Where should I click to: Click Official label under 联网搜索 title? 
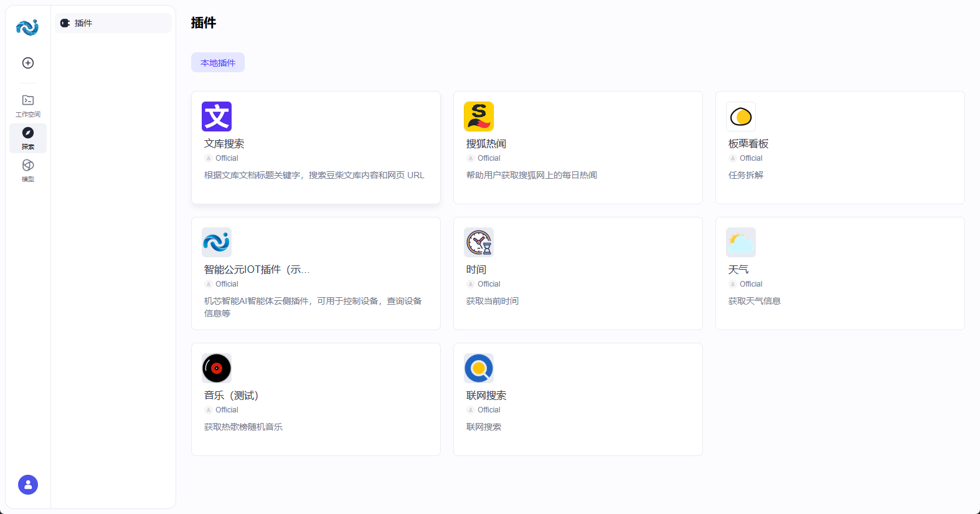(489, 410)
